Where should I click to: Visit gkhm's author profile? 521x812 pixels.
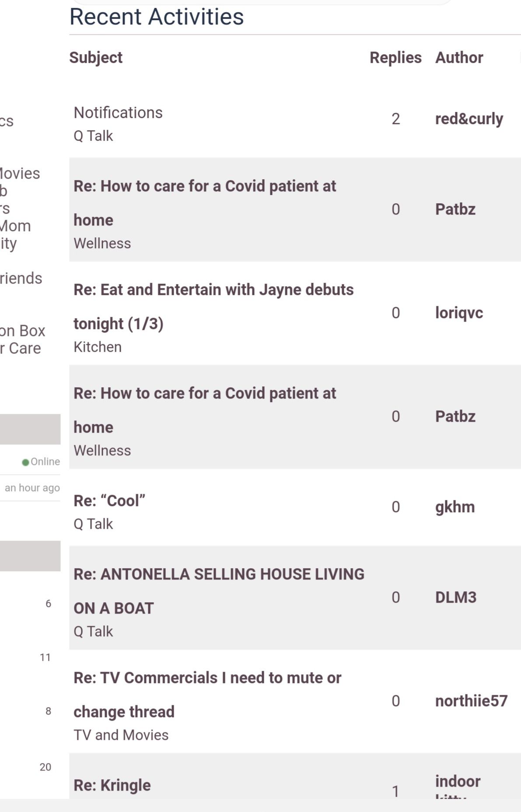point(455,507)
